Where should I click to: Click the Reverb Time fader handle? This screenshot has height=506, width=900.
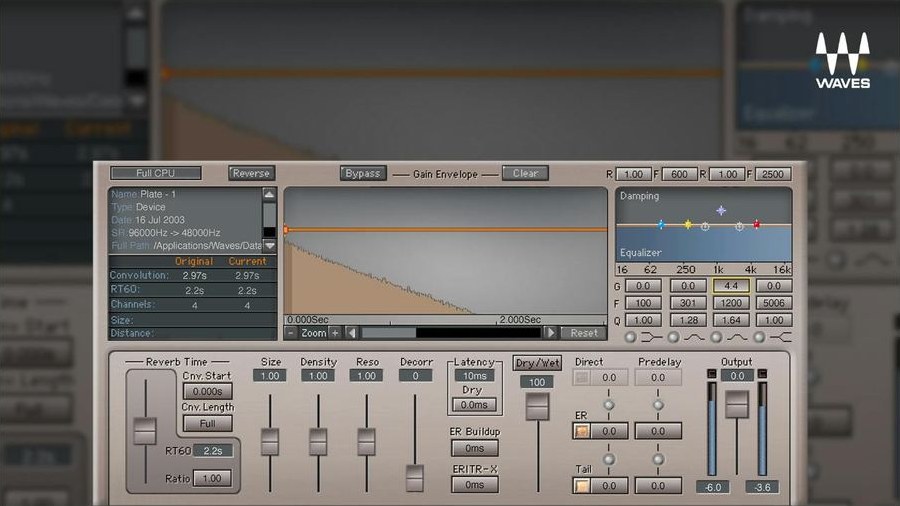[145, 431]
